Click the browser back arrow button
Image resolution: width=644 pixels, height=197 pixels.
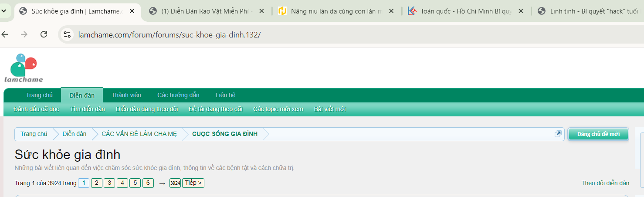pyautogui.click(x=5, y=34)
